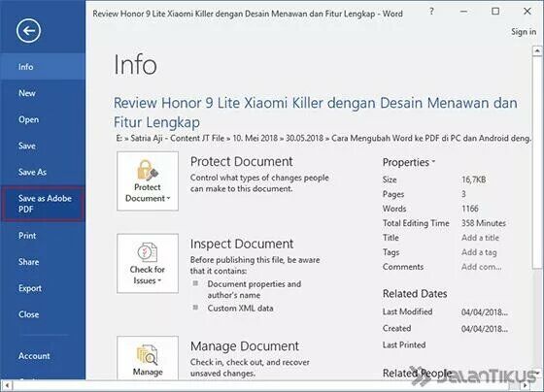This screenshot has height=392, width=544.
Task: Click the document title heading
Action: [316, 113]
